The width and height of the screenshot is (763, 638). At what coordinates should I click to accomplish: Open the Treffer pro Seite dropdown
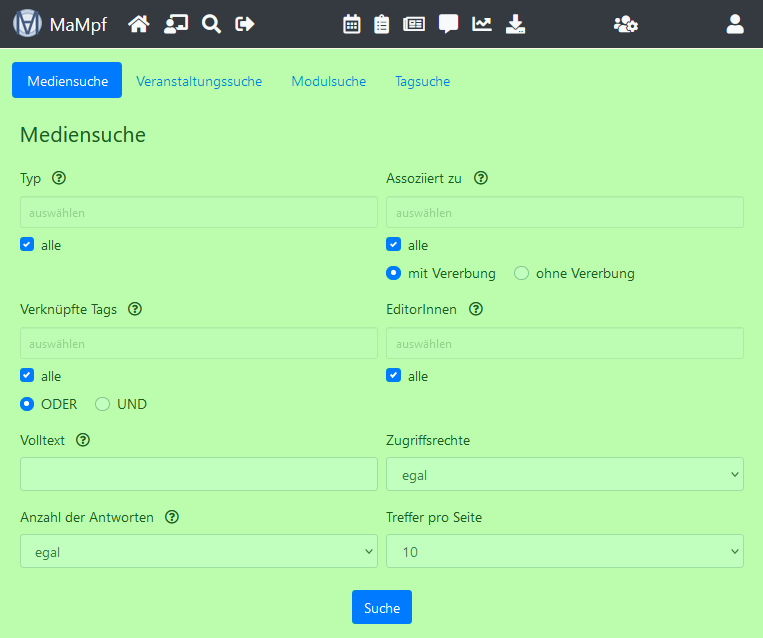click(x=564, y=551)
